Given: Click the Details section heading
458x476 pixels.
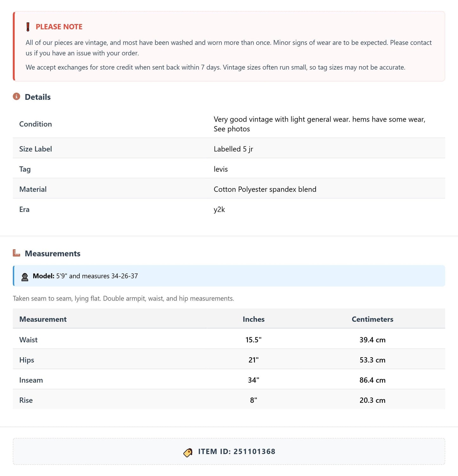Looking at the screenshot, I should [x=38, y=97].
